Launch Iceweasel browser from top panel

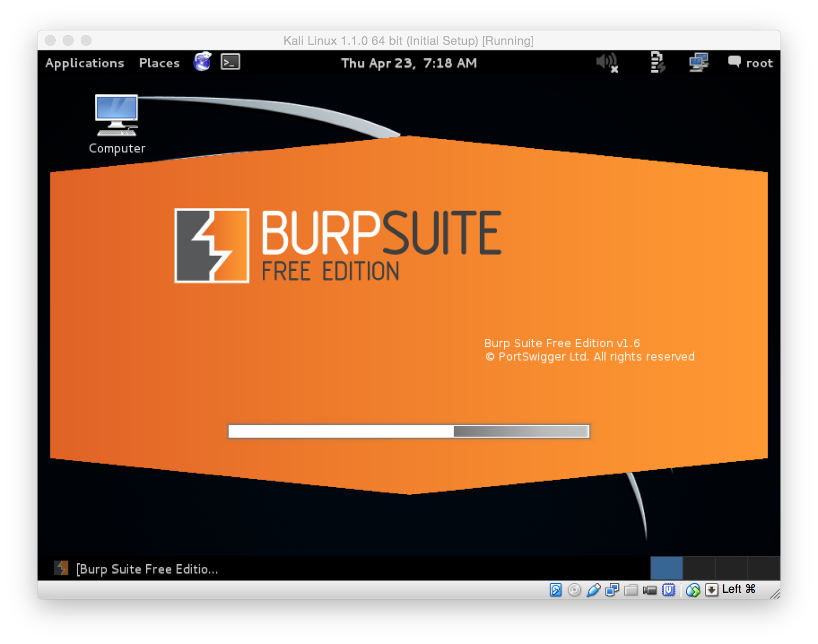coord(202,62)
